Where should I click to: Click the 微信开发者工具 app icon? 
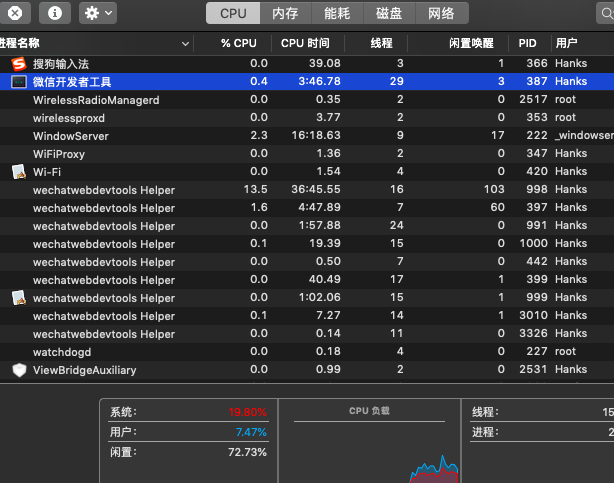[x=18, y=81]
